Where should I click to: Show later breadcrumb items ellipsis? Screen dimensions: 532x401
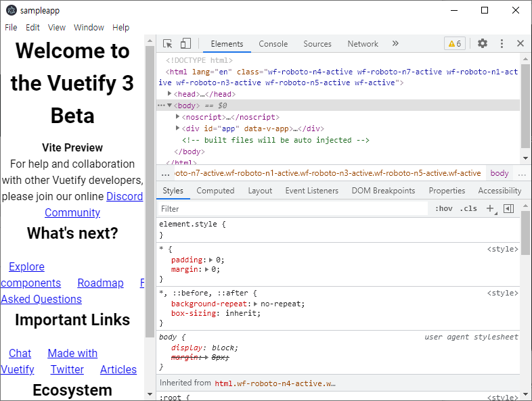pos(522,174)
